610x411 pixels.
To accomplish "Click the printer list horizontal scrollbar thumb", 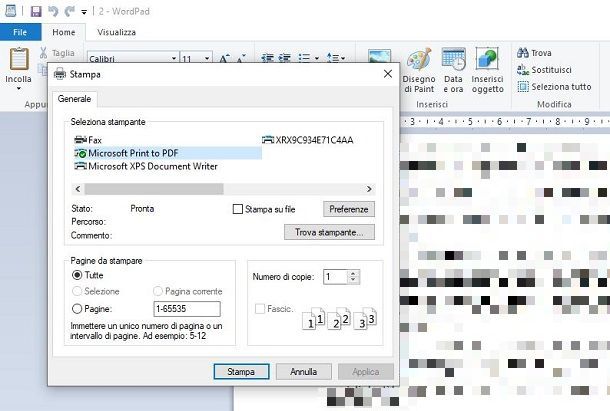I will (x=154, y=189).
